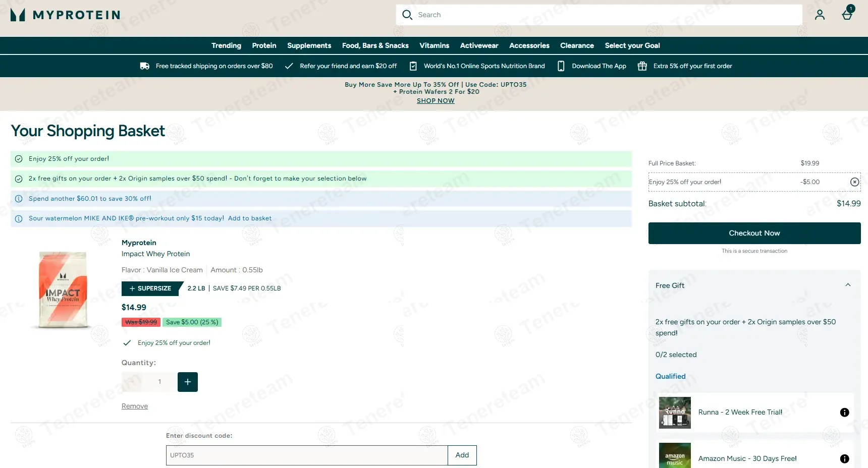Click the search input field

click(599, 15)
